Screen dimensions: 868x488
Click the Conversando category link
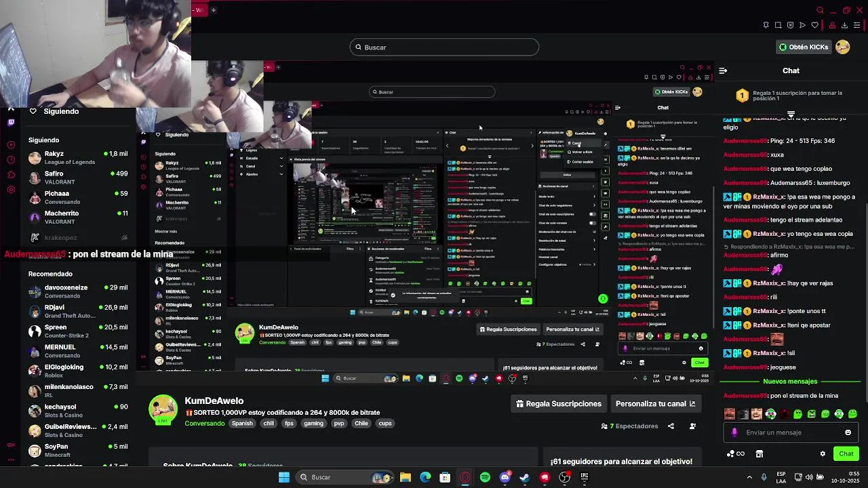[205, 424]
